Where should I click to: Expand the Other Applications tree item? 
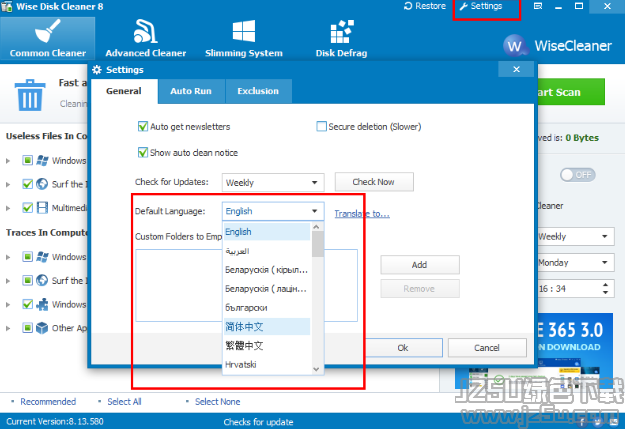point(8,329)
